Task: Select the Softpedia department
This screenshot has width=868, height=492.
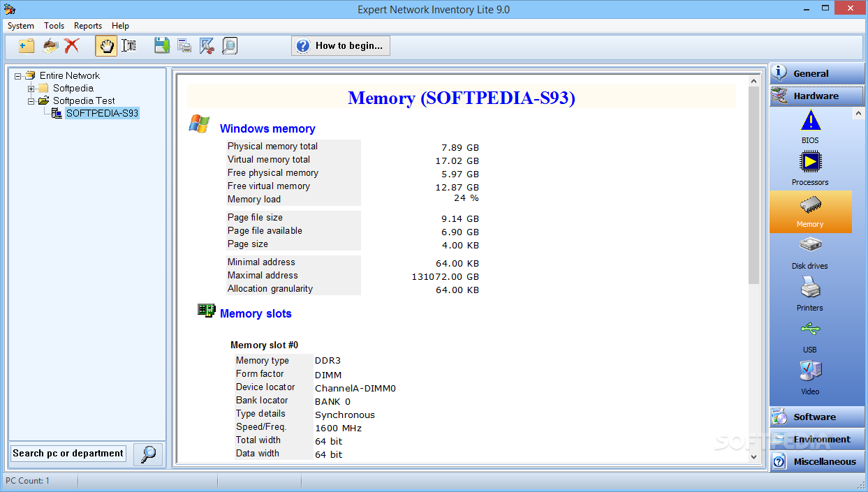Action: click(x=73, y=88)
